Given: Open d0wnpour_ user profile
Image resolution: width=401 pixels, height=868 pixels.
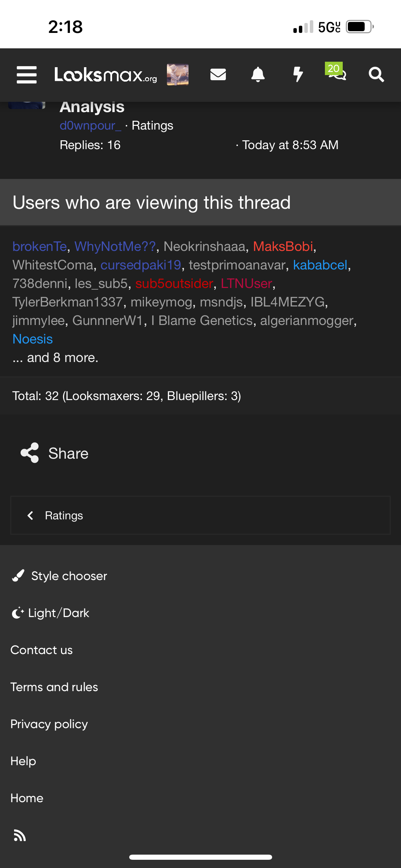Looking at the screenshot, I should (x=90, y=125).
